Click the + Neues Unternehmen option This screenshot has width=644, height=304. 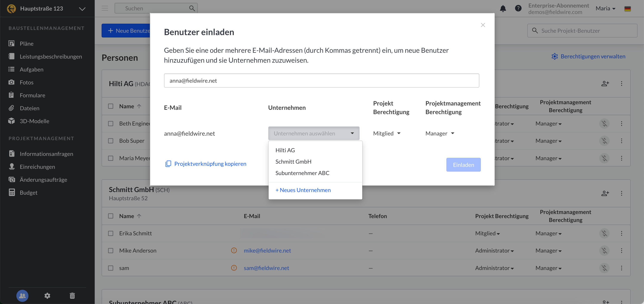(303, 190)
